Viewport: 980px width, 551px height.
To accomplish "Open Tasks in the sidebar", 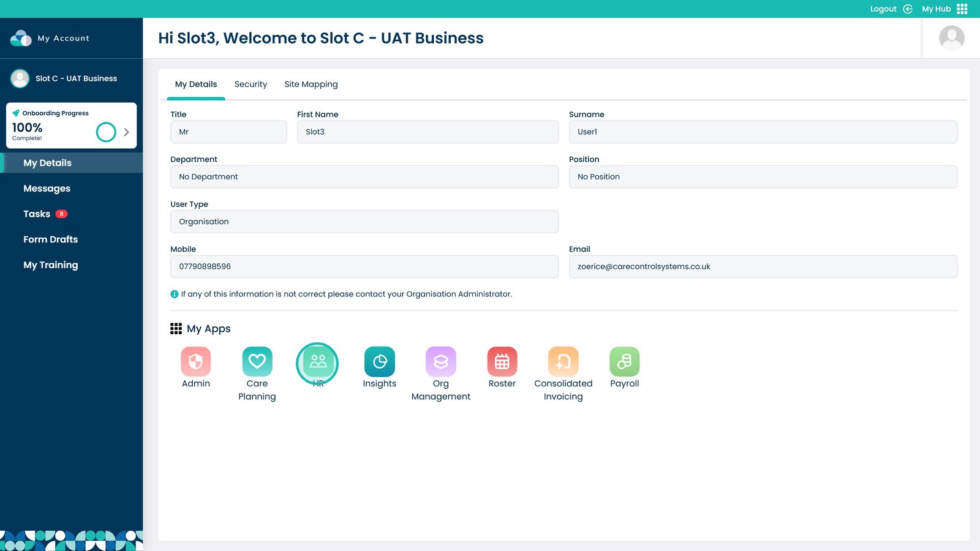I will point(37,214).
